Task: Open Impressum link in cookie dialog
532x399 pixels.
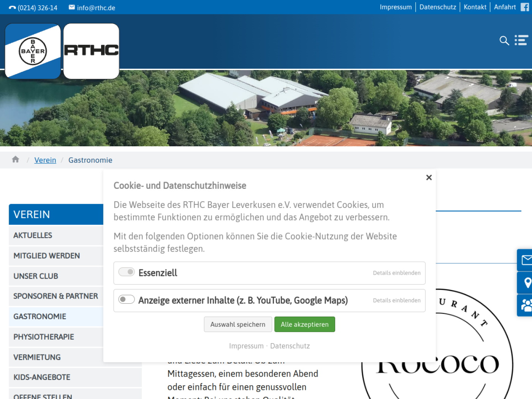Action: click(x=246, y=346)
